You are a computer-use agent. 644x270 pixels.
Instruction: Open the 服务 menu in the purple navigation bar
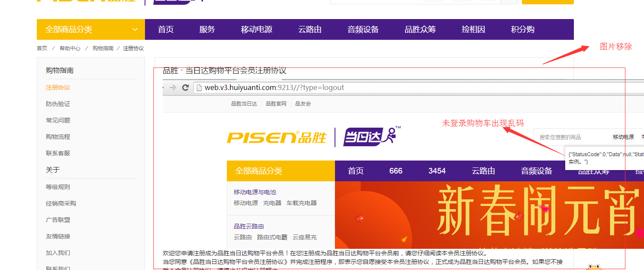[207, 29]
